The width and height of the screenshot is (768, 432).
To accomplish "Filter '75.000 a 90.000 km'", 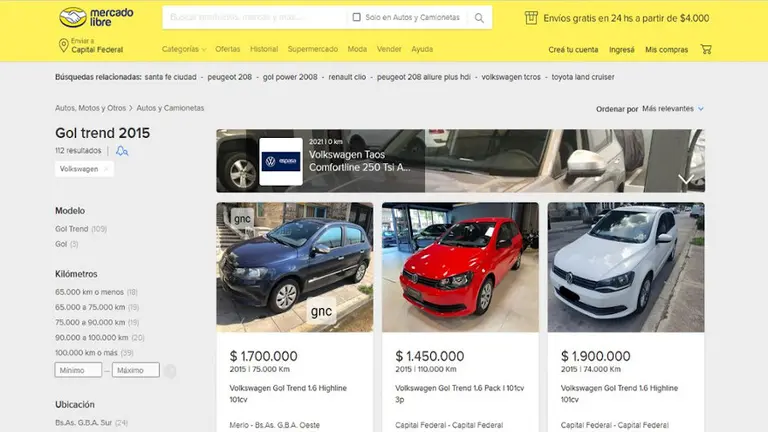I will tap(90, 322).
